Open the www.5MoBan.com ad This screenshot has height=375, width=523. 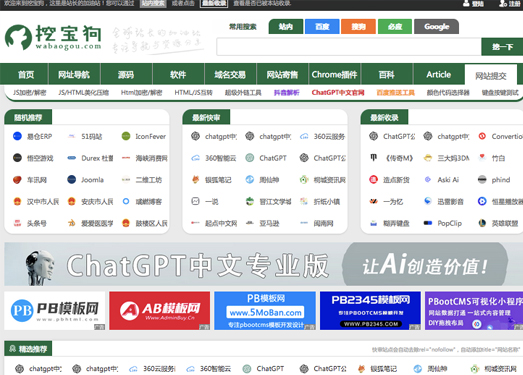(x=265, y=311)
